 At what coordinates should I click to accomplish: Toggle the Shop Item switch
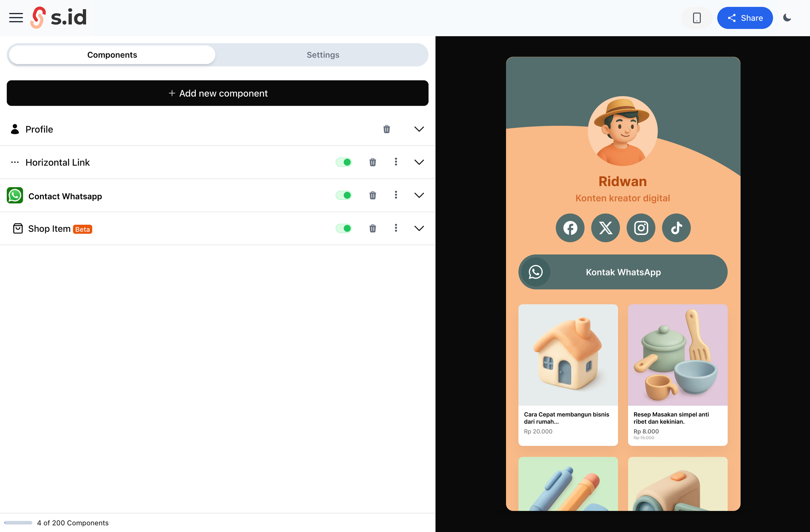point(343,228)
